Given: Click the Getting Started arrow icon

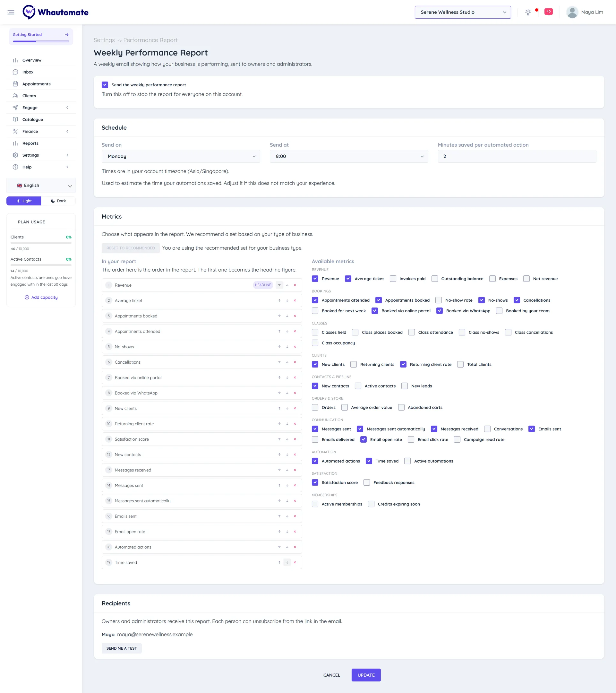Looking at the screenshot, I should pos(67,35).
